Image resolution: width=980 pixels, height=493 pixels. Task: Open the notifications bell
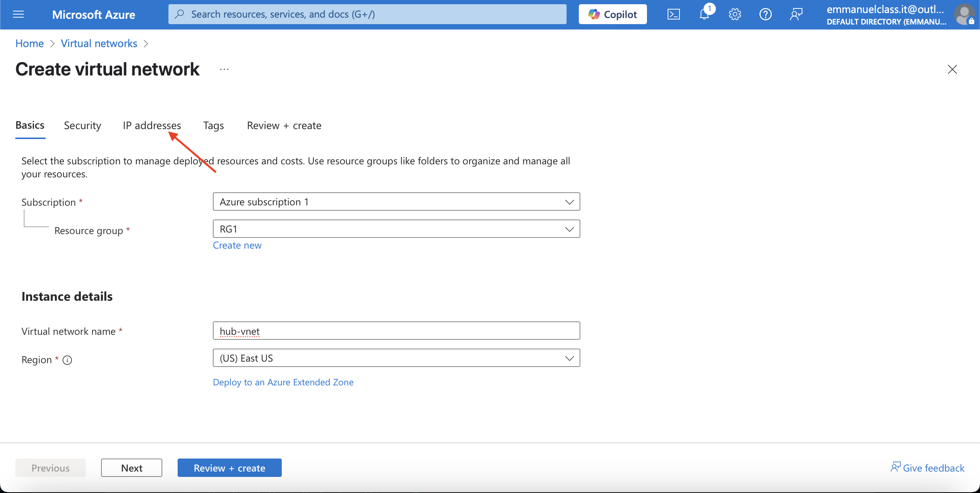(704, 15)
